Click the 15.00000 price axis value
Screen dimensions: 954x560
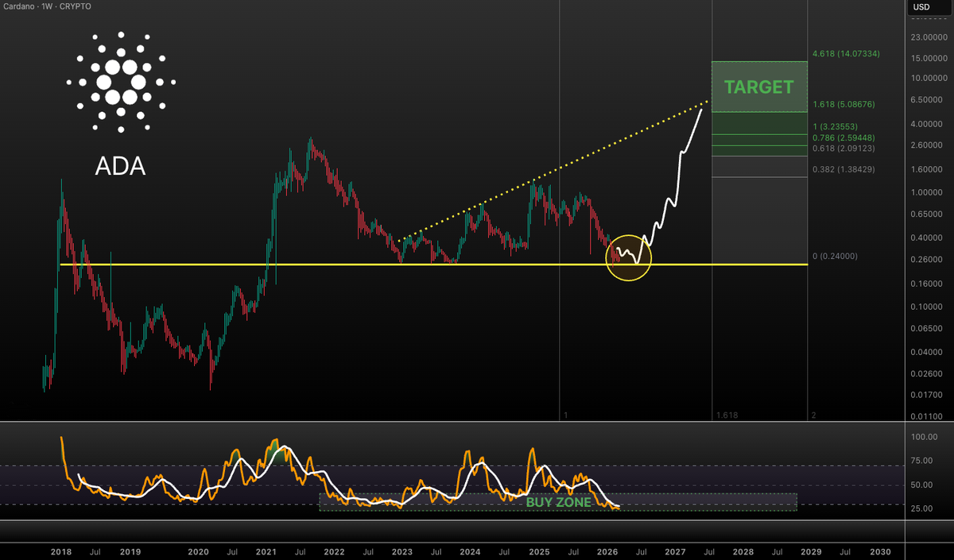click(930, 58)
